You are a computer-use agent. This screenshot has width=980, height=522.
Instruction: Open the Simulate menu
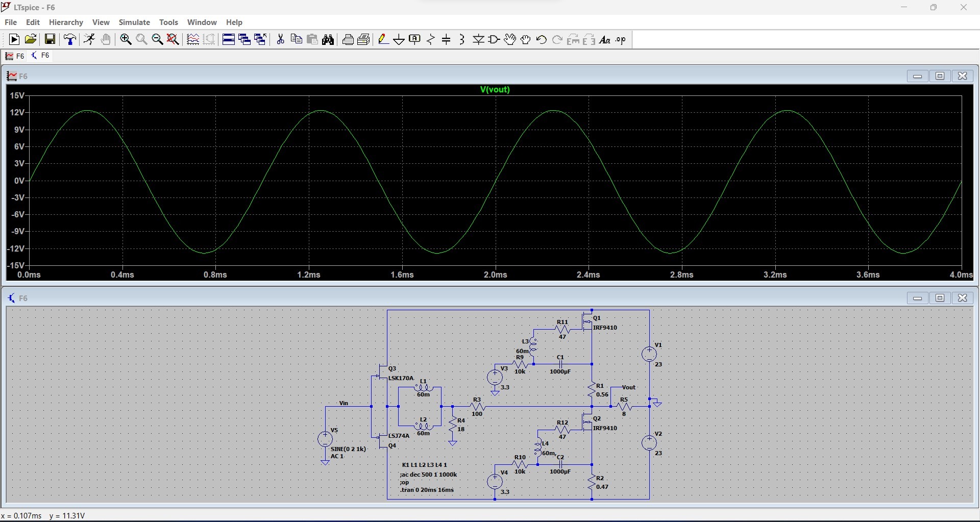pyautogui.click(x=134, y=22)
